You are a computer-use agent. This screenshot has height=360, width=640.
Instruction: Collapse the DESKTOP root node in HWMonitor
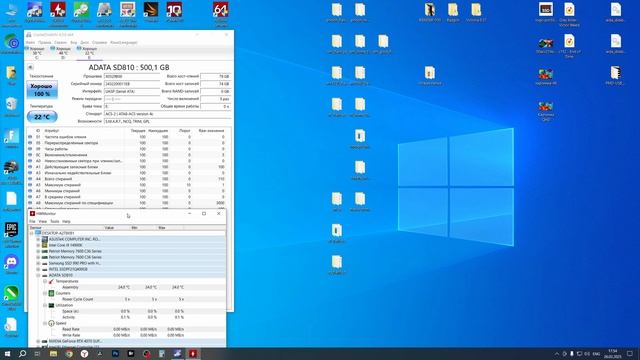[32, 233]
